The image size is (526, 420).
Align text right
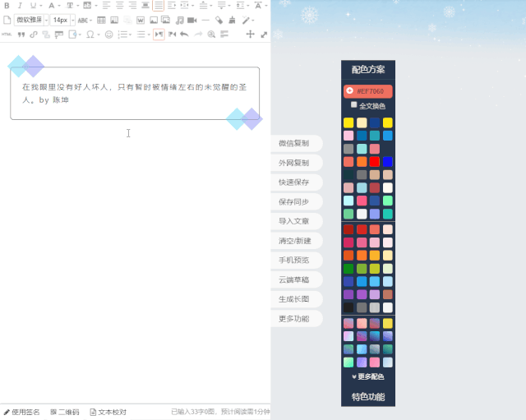coord(132,6)
